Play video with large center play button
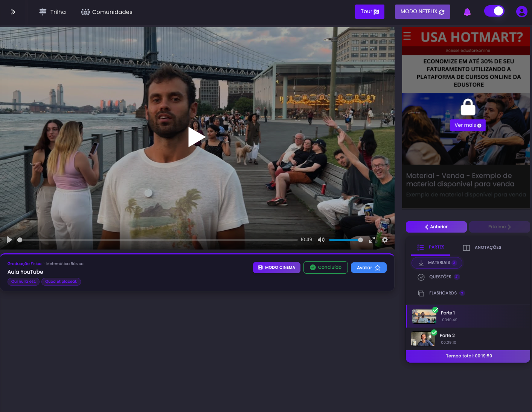Screen dimensions: 532x412 (x=197, y=137)
